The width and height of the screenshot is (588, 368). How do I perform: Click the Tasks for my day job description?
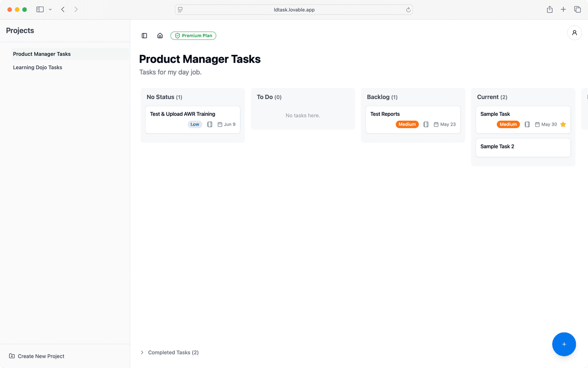171,72
